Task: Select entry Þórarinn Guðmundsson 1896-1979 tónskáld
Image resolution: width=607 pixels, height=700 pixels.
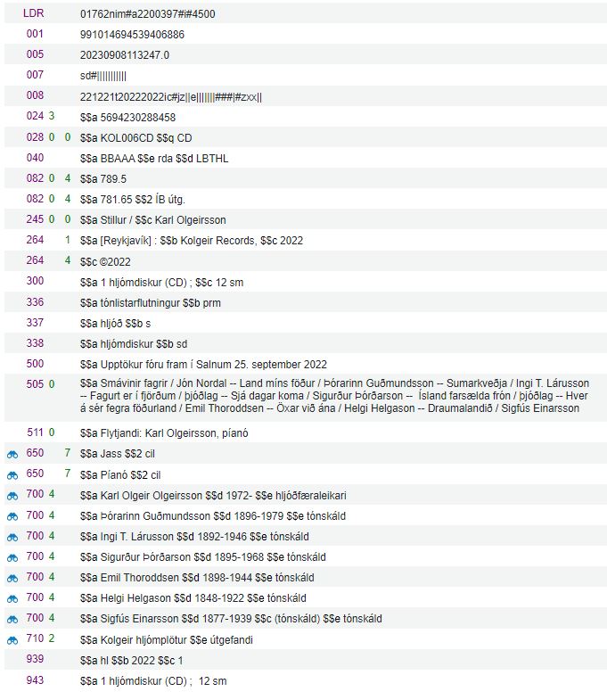Action: 213,516
